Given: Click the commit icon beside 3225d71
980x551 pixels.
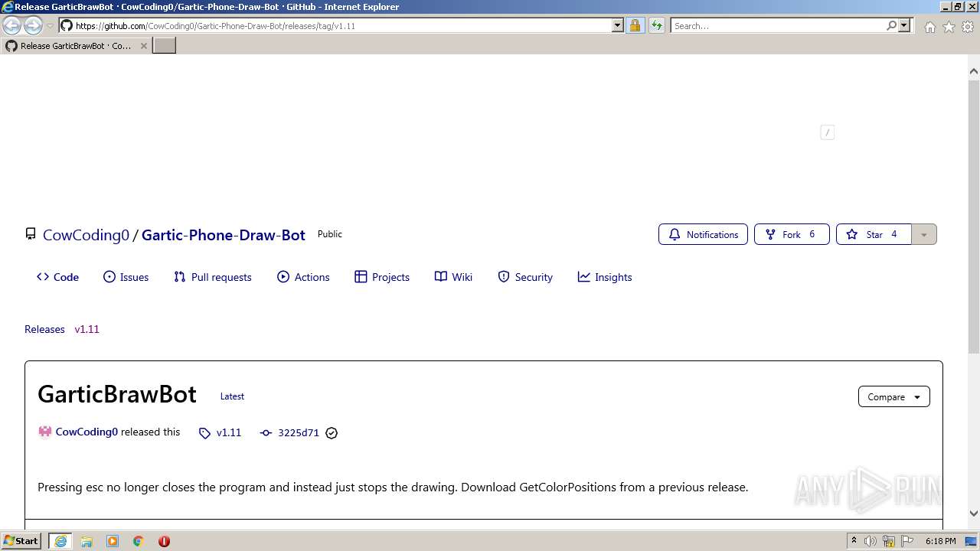Looking at the screenshot, I should (266, 433).
